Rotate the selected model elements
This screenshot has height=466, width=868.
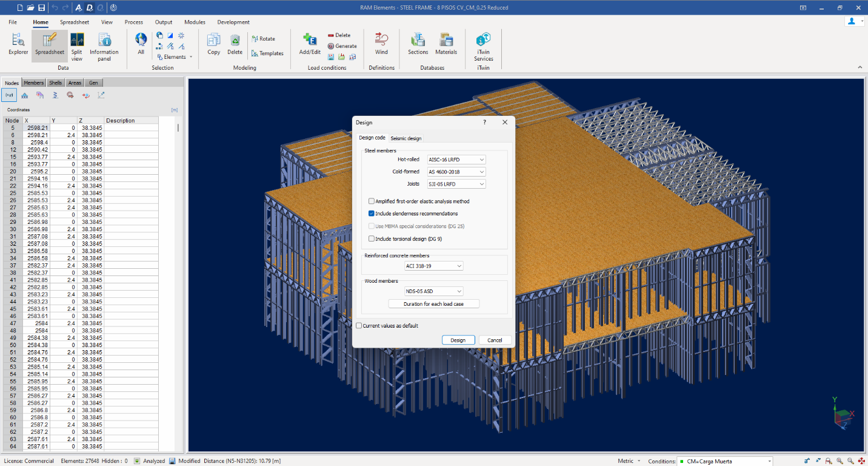[x=263, y=39]
